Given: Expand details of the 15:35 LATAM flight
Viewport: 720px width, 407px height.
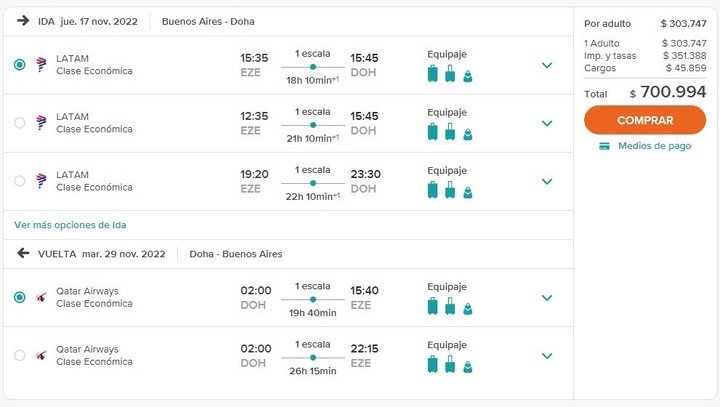Looking at the screenshot, I should point(546,65).
